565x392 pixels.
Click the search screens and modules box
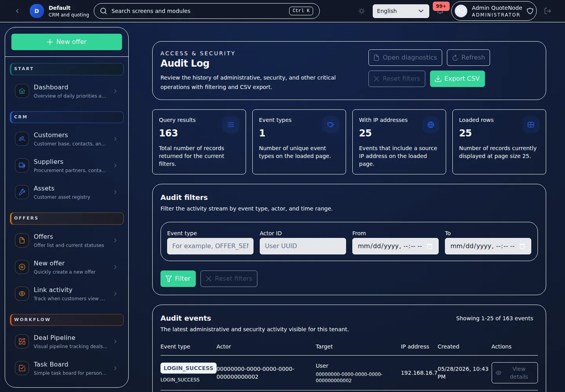click(207, 11)
